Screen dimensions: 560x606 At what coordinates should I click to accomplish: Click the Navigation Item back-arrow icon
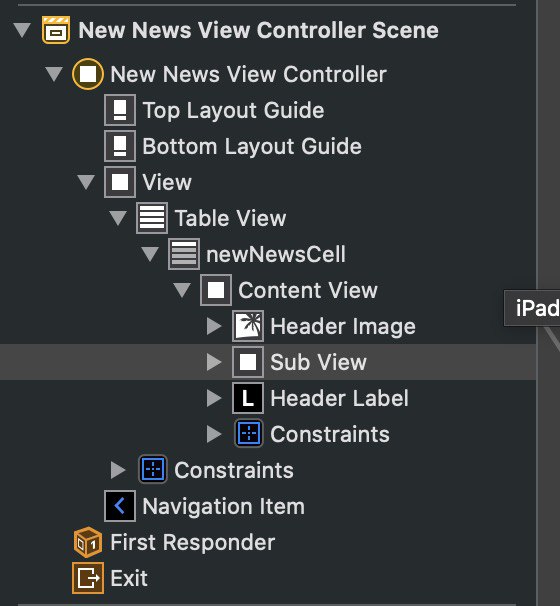[120, 506]
